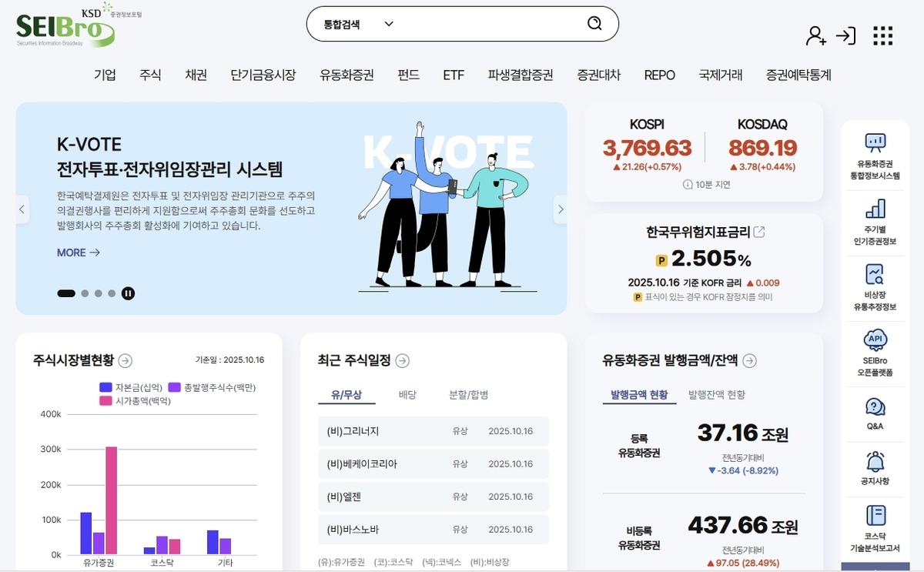Open 주기별 인기증권정보 sidebar icon
The image size is (924, 572).
point(875,221)
